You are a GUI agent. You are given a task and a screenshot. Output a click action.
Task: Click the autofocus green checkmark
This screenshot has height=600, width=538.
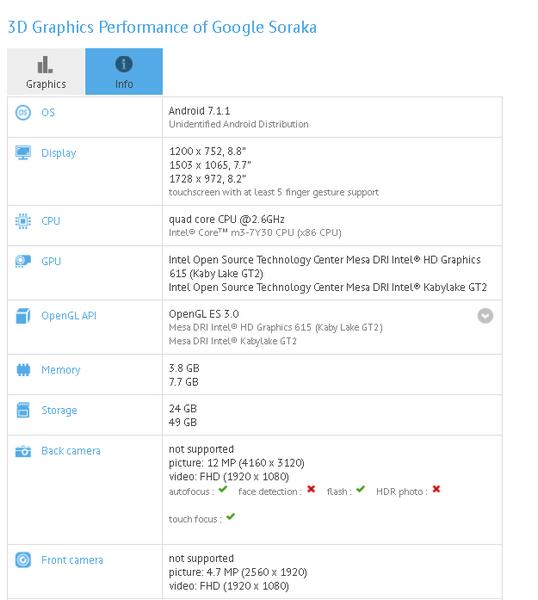click(x=223, y=489)
